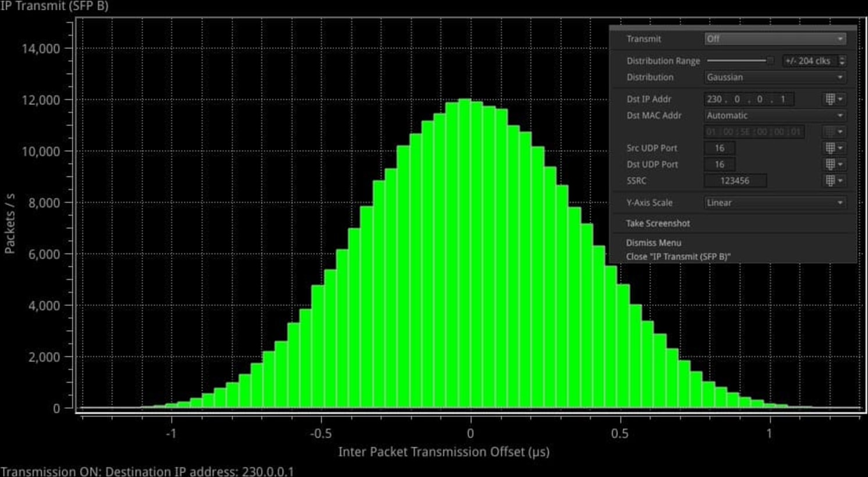Decrement the Distribution Range clks value
The image size is (868, 477).
tap(842, 63)
